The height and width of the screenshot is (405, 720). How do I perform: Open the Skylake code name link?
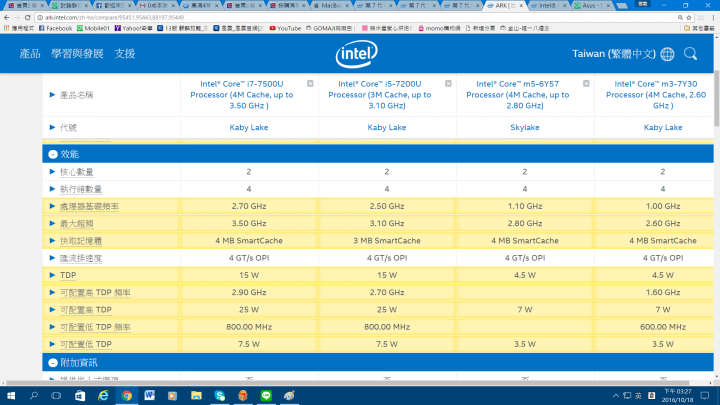pos(524,127)
